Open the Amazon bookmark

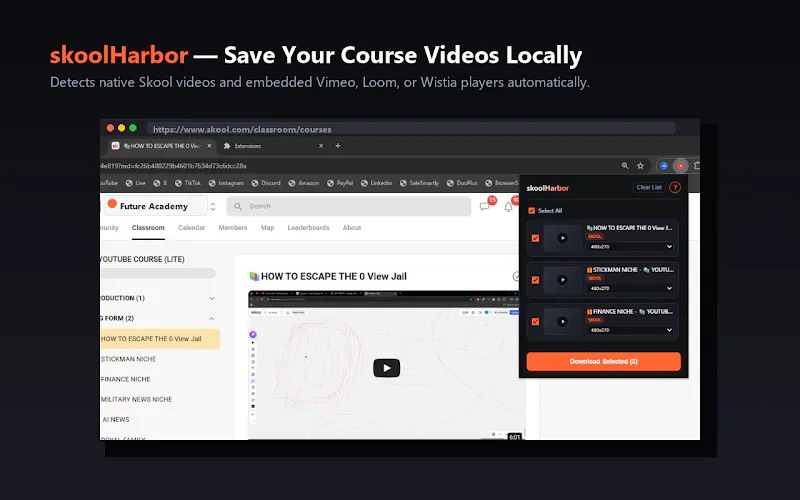click(x=304, y=183)
